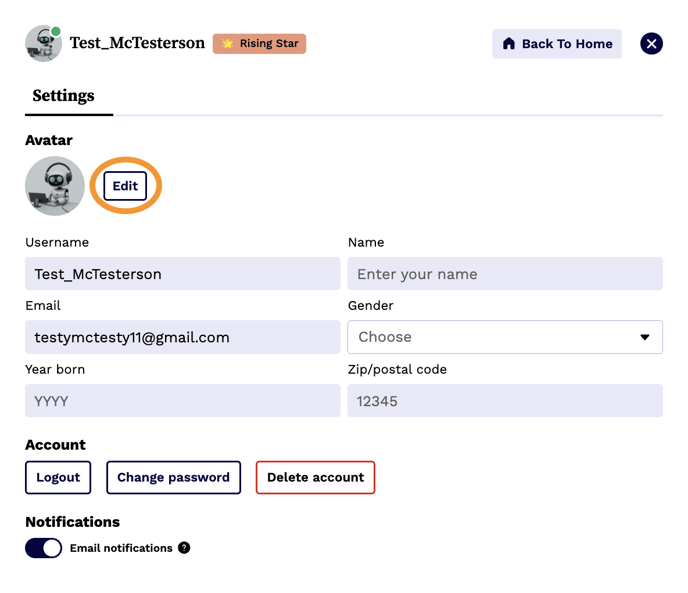Toggle the Email notifications switch

tap(43, 548)
